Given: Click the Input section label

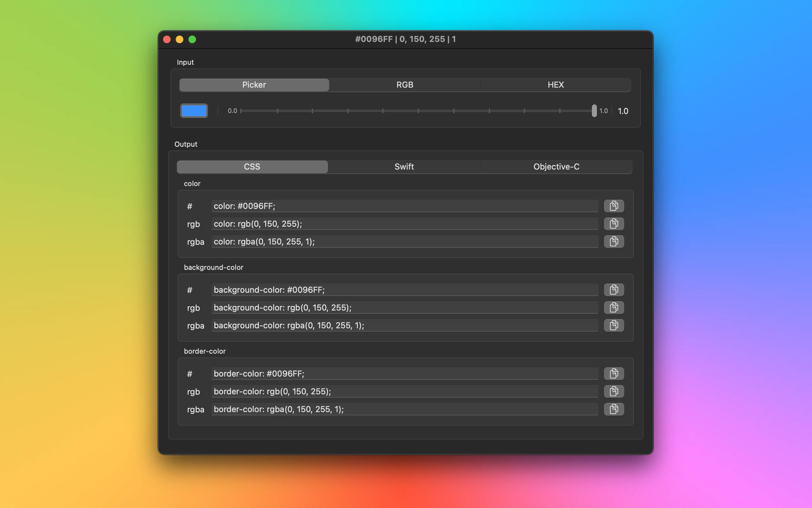Looking at the screenshot, I should (x=185, y=63).
